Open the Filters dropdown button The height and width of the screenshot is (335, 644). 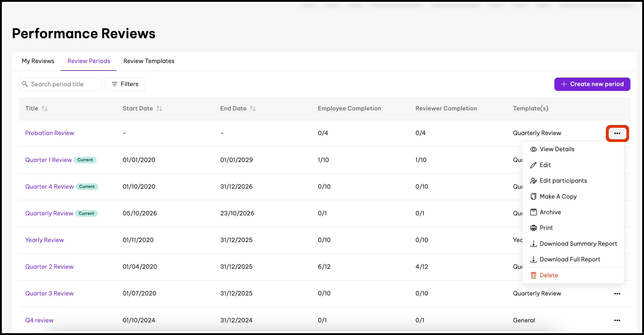(x=125, y=84)
